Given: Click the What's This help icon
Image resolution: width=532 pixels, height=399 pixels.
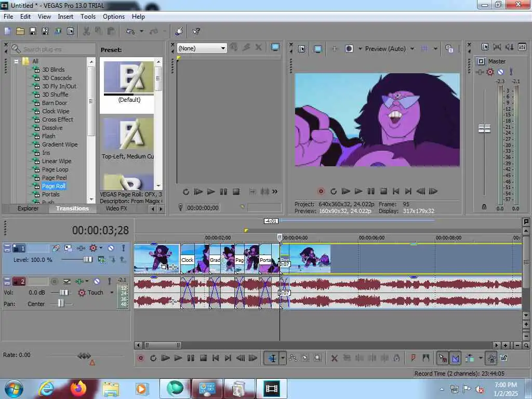Looking at the screenshot, I should point(196,31).
